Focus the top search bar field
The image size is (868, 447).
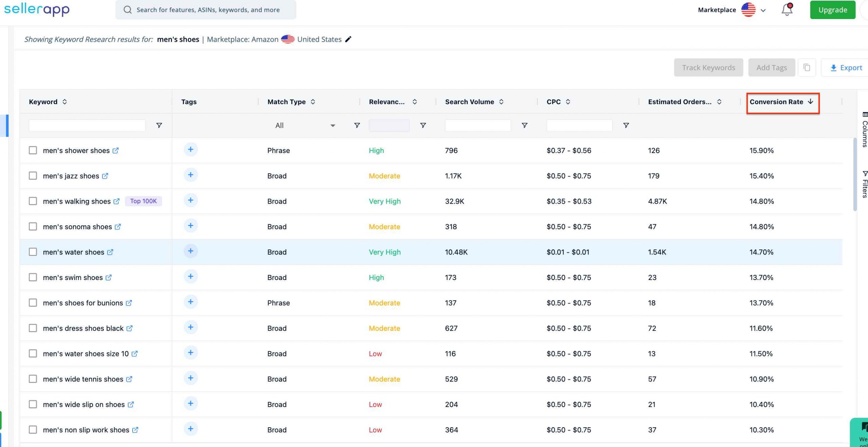click(x=206, y=10)
